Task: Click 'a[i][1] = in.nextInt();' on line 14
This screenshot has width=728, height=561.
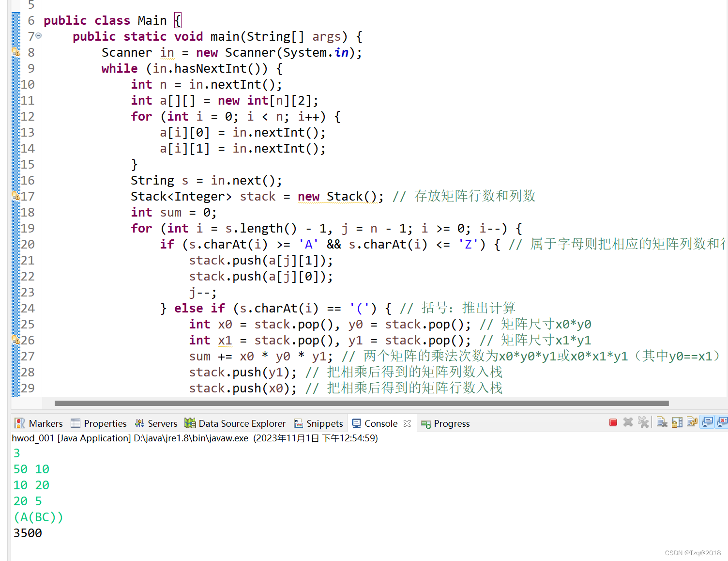Action: pyautogui.click(x=243, y=148)
